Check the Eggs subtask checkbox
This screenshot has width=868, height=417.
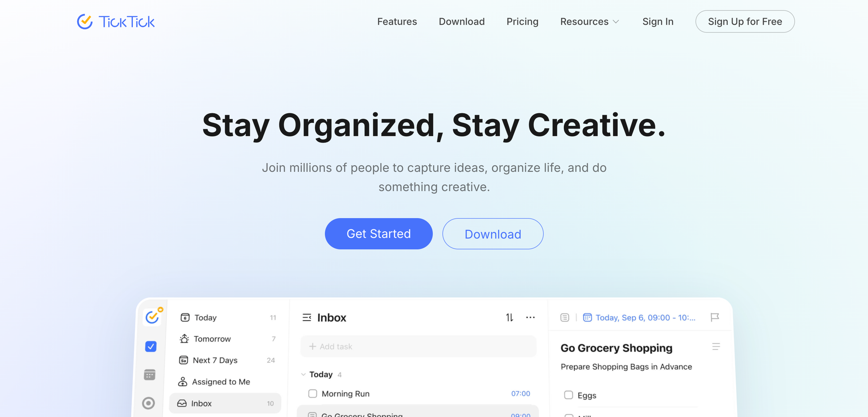coord(569,395)
